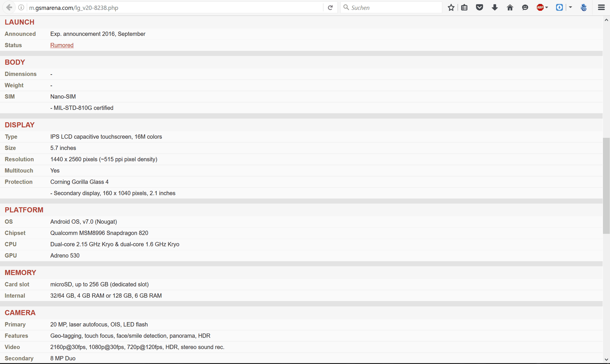
Task: Open the downloads arrow icon
Action: click(x=495, y=7)
